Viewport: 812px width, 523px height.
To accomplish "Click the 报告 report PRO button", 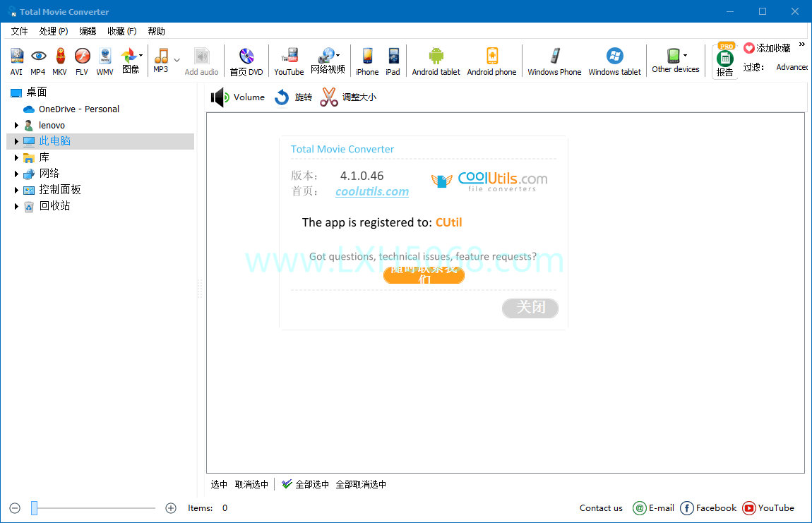I will [x=725, y=61].
